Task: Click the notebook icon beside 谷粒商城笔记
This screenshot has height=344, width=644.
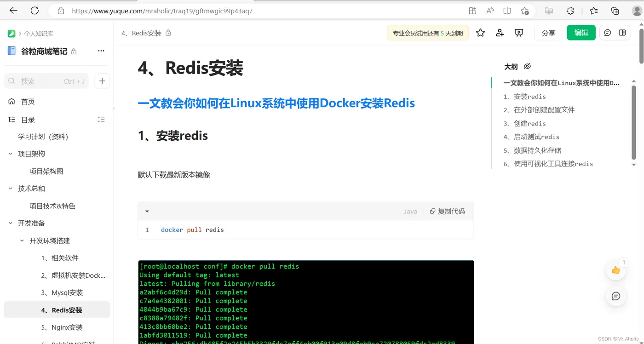Action: [x=11, y=51]
